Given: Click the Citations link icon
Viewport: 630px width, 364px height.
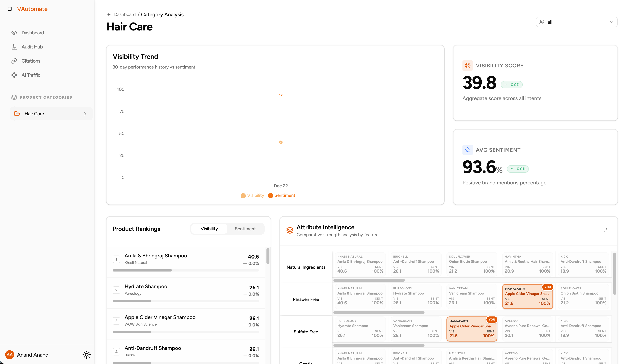Looking at the screenshot, I should pos(14,61).
